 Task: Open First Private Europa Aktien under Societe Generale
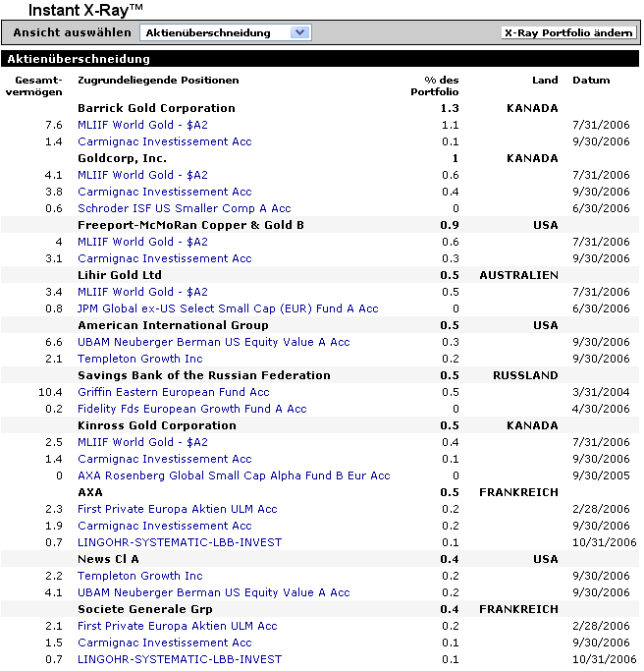(x=177, y=626)
